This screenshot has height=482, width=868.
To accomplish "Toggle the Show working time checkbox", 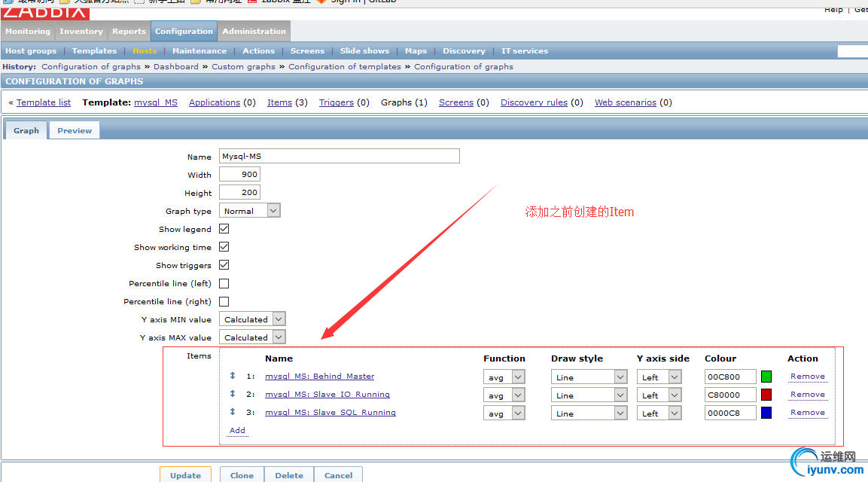I will (x=224, y=247).
